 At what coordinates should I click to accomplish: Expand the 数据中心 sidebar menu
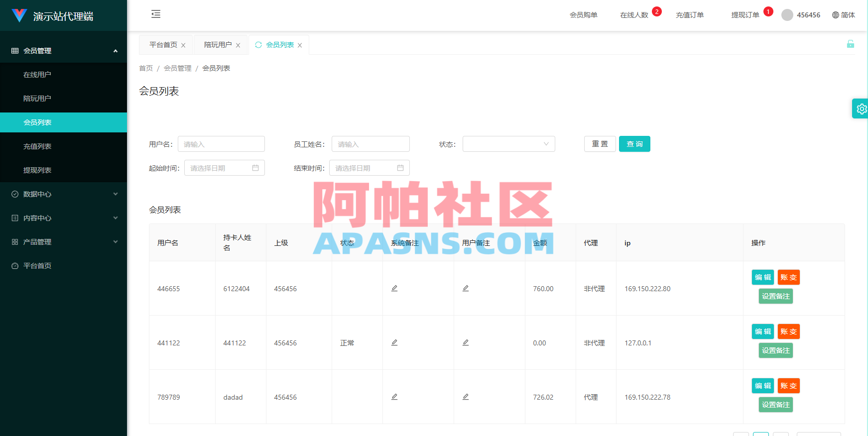(x=63, y=194)
